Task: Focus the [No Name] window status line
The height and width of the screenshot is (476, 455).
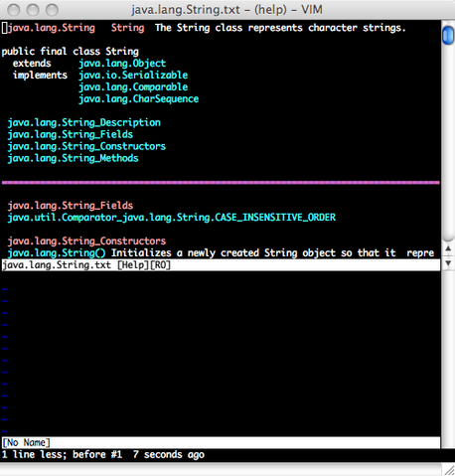Action: click(x=221, y=442)
